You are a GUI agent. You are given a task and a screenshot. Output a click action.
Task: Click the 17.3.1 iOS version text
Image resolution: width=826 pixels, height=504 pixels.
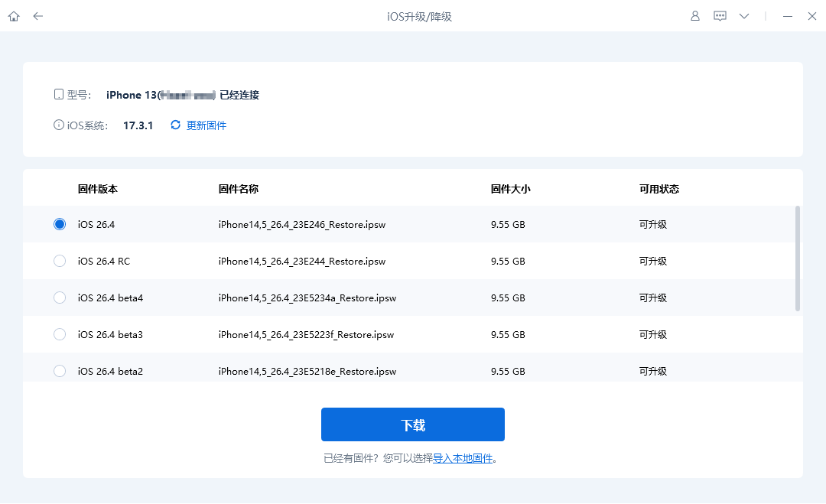point(138,124)
